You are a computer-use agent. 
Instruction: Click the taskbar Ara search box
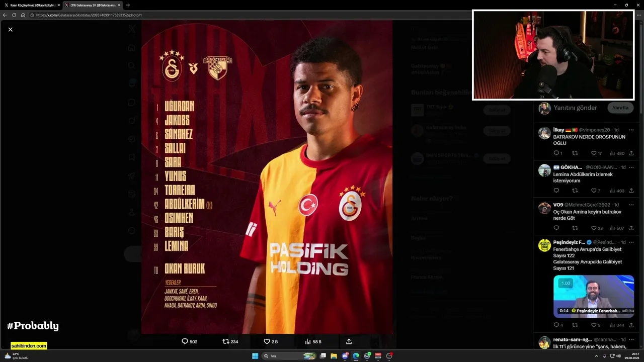point(289,356)
